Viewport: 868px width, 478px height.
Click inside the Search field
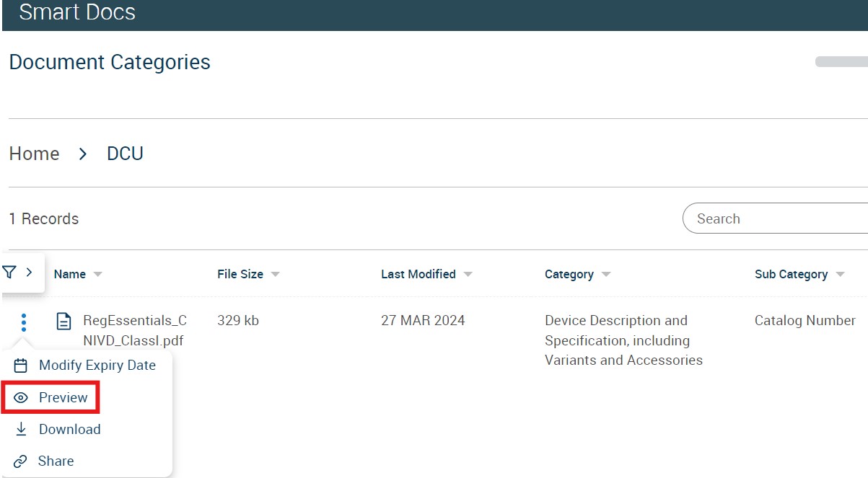(776, 218)
